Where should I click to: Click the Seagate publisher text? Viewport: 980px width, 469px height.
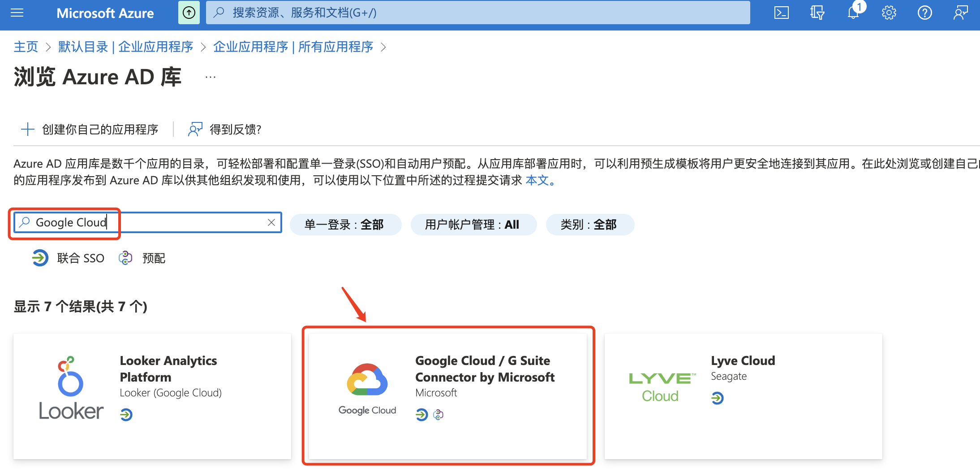click(x=729, y=376)
